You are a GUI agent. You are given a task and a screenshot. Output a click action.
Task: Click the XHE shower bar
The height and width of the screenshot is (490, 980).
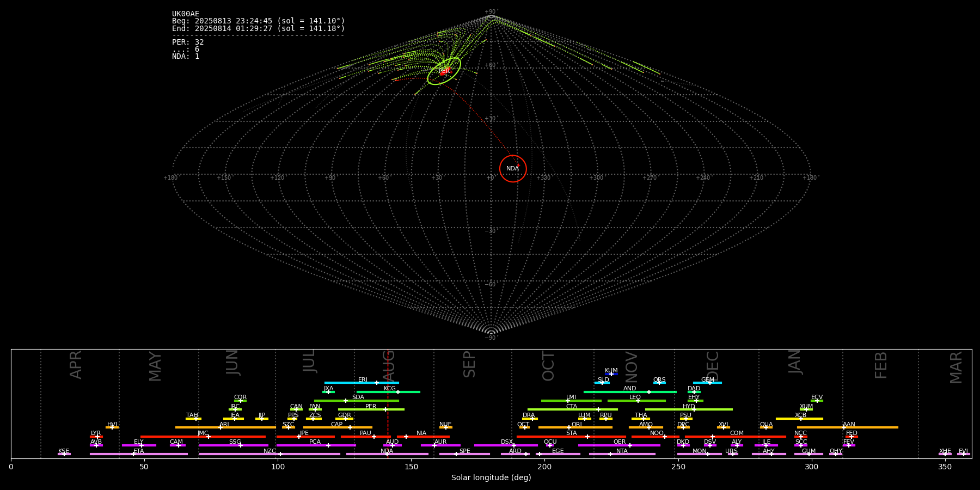[945, 454]
